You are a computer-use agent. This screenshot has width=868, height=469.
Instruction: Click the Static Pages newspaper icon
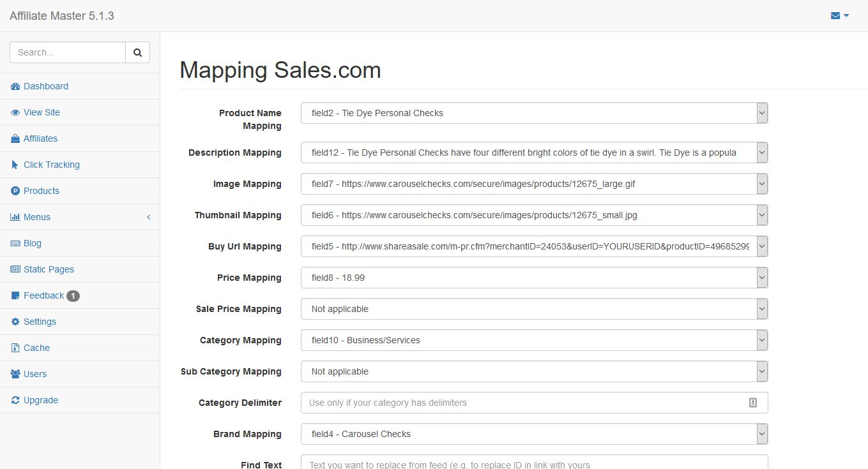click(15, 269)
